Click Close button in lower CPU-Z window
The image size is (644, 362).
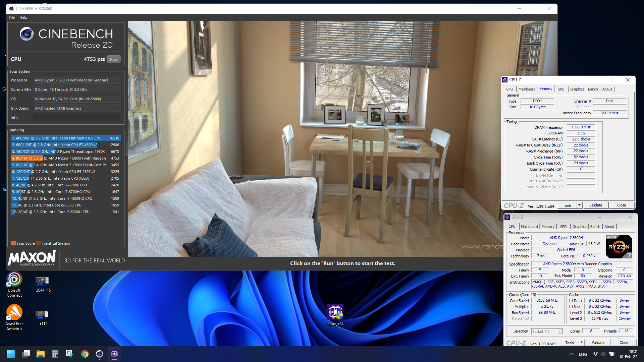(x=624, y=343)
